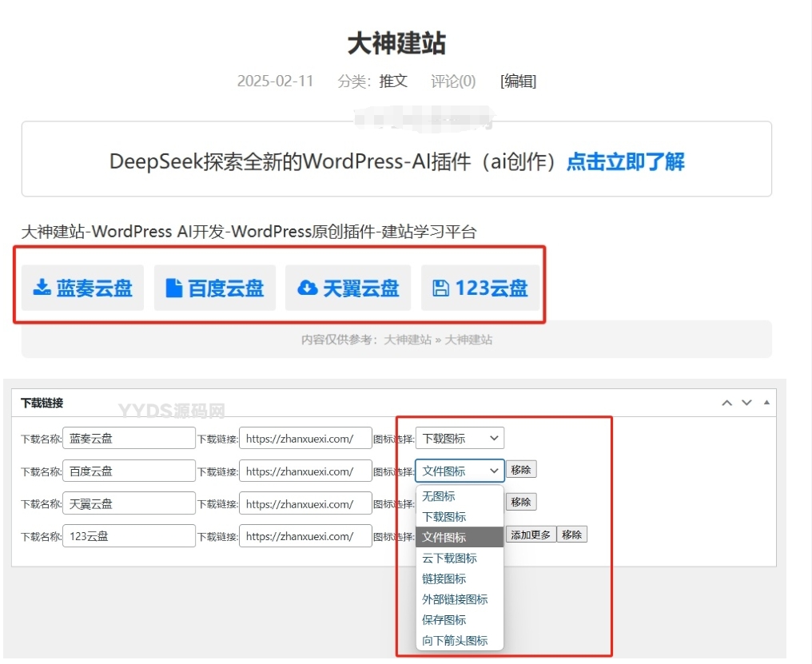Remove the 123云盘 row with 移除
The height and width of the screenshot is (664, 812).
(x=571, y=535)
